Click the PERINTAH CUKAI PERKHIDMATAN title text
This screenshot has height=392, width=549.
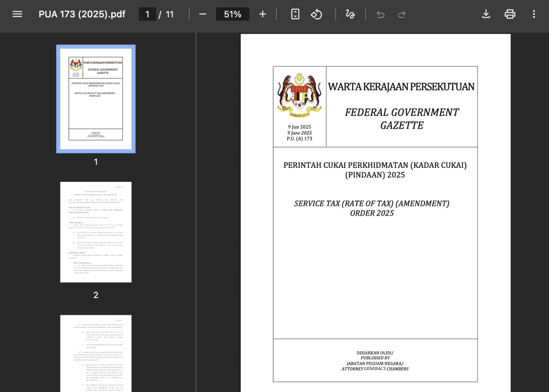375,170
